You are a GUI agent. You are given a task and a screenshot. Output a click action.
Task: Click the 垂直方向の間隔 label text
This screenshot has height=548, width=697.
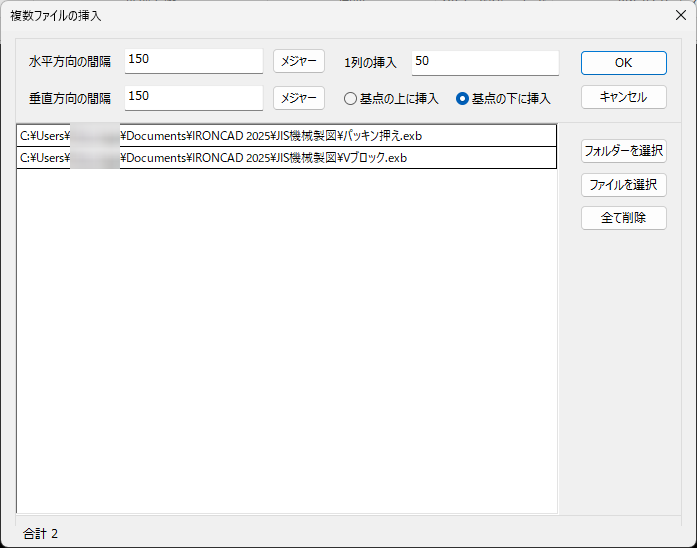pos(70,98)
